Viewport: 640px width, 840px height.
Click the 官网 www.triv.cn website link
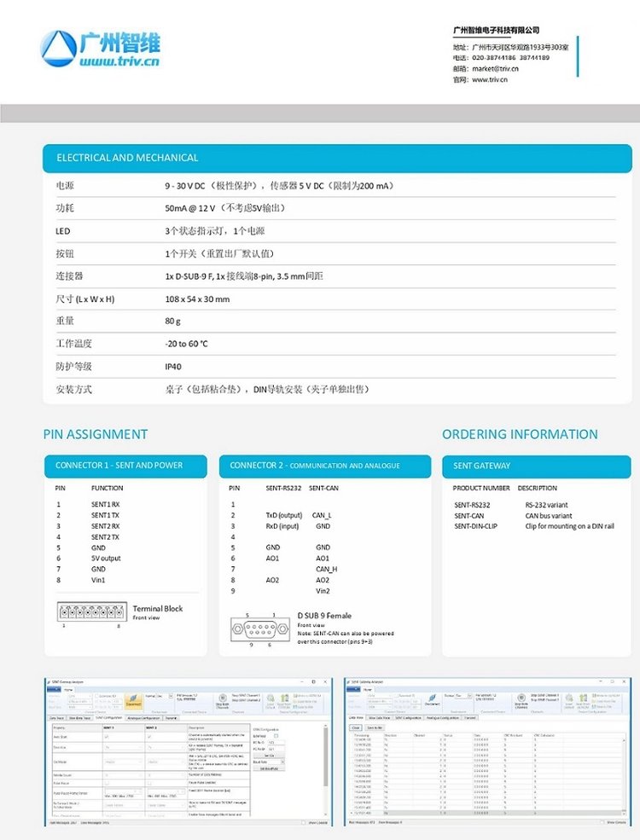tap(490, 79)
